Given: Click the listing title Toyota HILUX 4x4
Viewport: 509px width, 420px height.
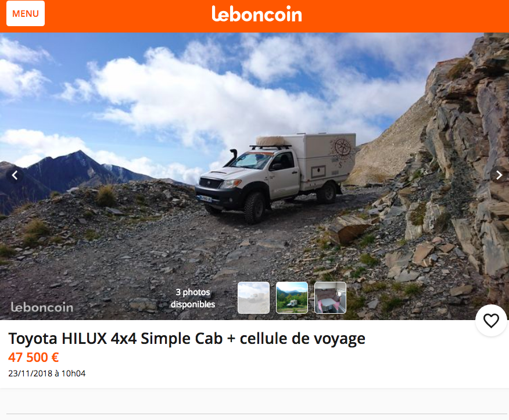Looking at the screenshot, I should coord(187,339).
